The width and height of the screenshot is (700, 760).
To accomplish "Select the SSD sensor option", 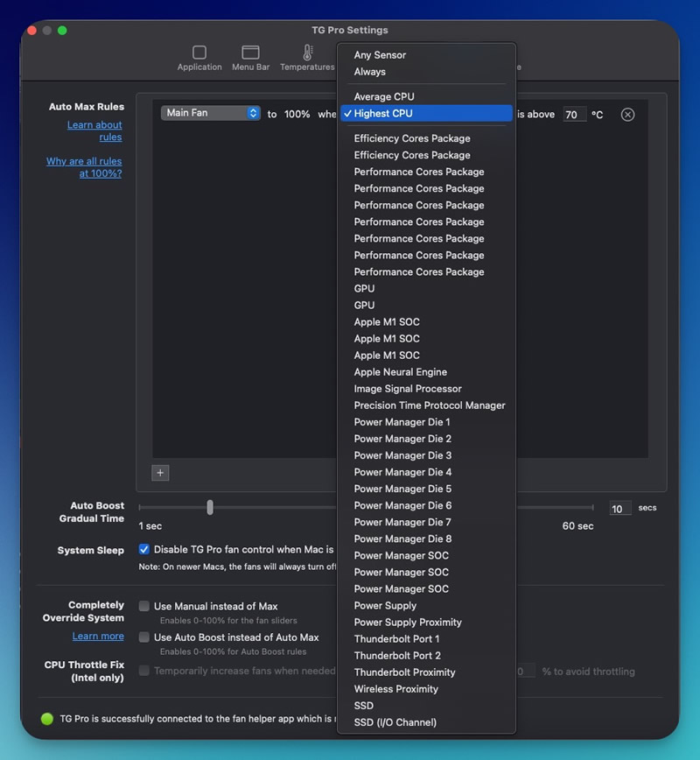I will (x=426, y=706).
